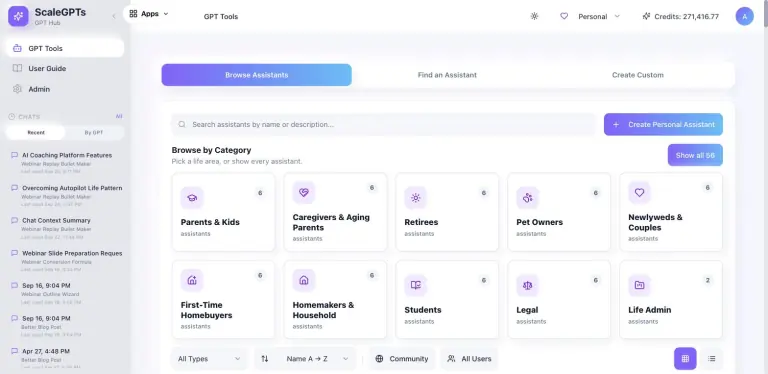
Task: Select the Create Custom tab
Action: [638, 75]
